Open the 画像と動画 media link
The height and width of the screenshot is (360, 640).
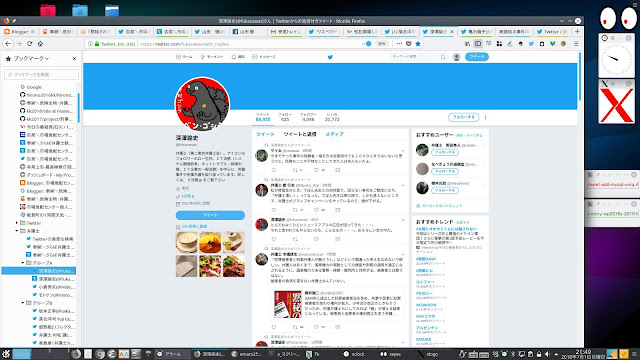click(x=194, y=227)
